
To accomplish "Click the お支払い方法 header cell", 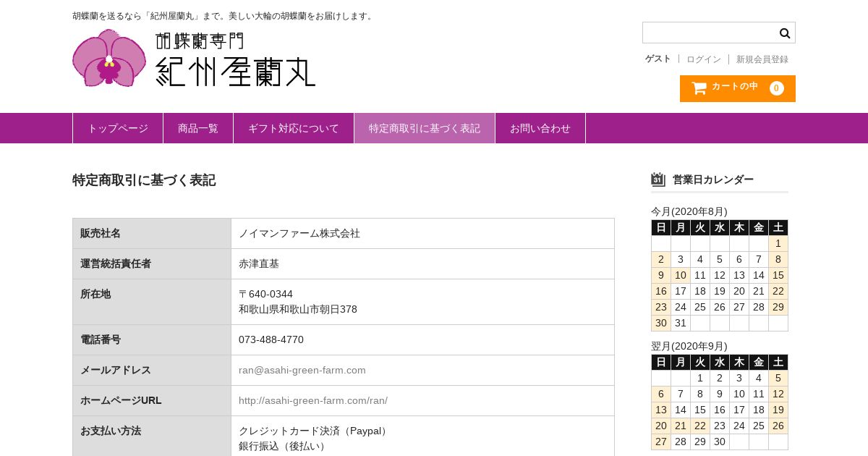I will [x=152, y=436].
